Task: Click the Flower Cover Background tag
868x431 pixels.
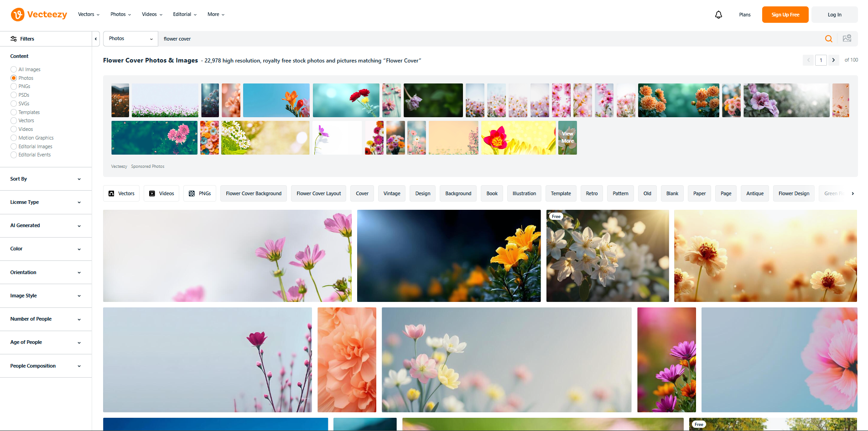Action: pos(254,193)
